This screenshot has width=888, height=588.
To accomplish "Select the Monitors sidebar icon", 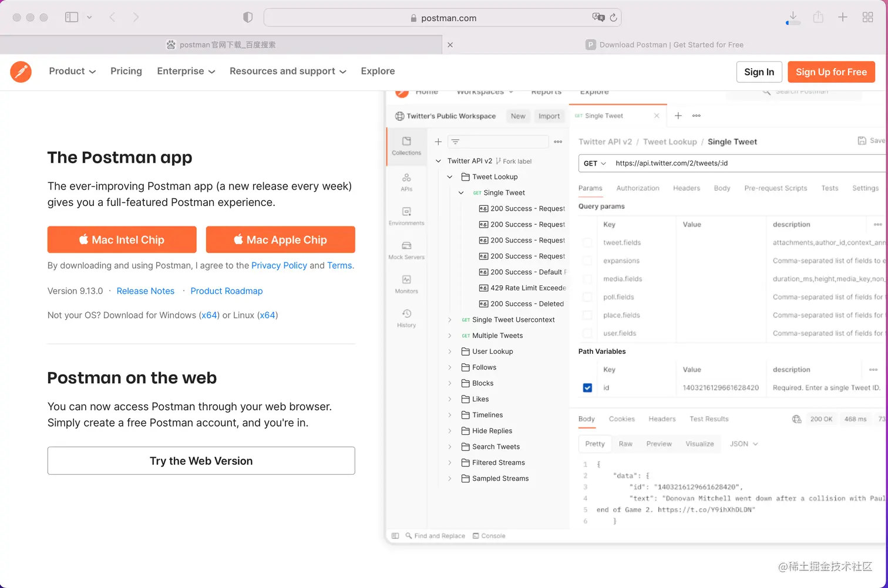I will [406, 284].
